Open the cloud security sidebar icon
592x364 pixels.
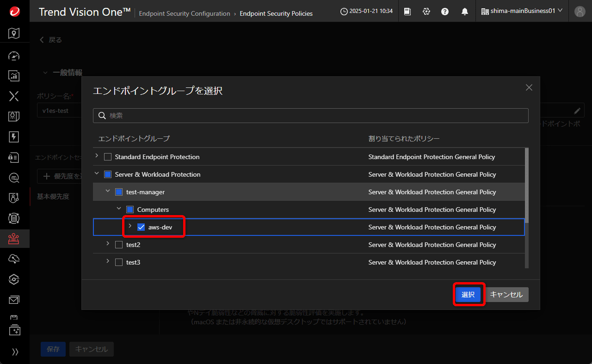14,259
